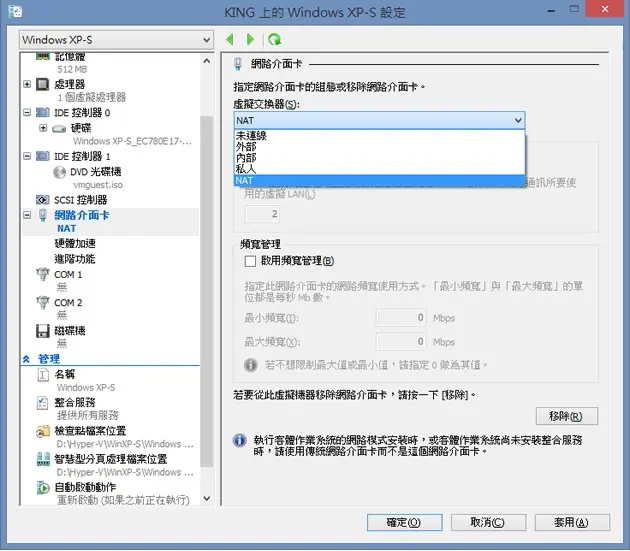Open the Windows XP-S machine dropdown

coord(116,40)
